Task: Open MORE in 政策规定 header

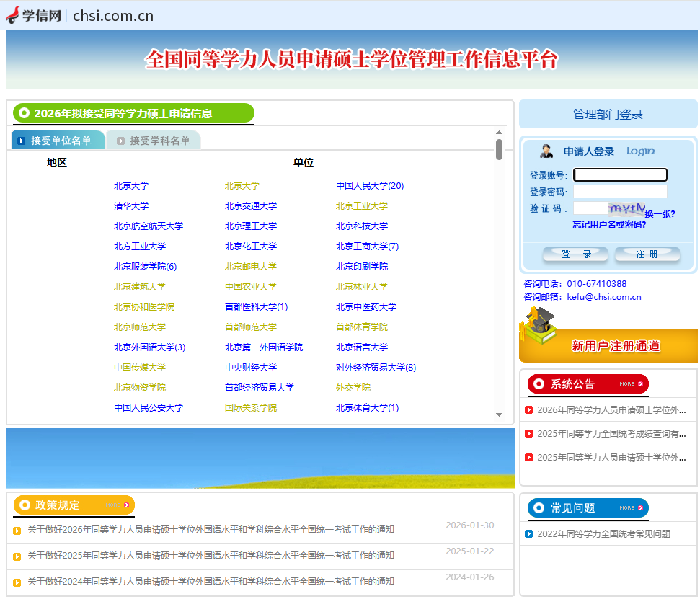Action: (118, 505)
